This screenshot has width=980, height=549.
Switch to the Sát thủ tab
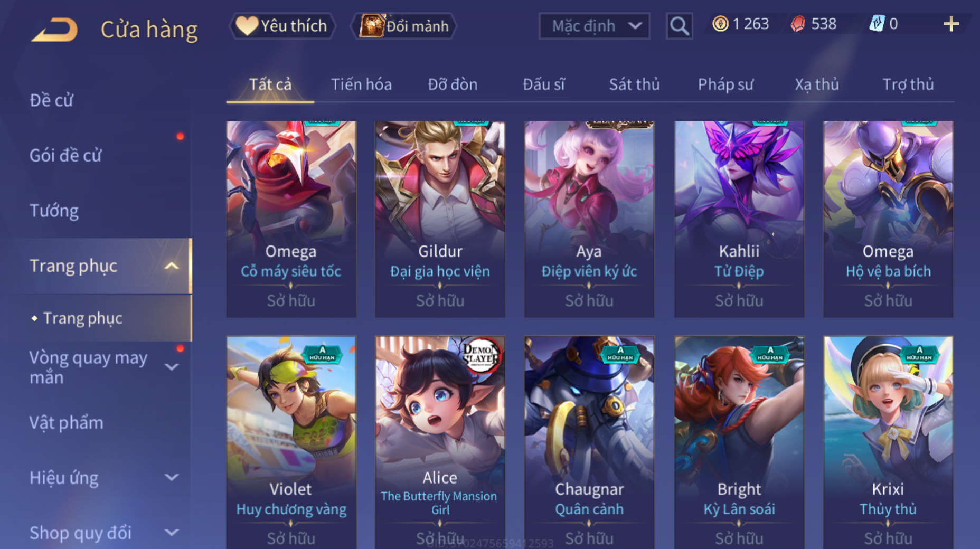point(634,84)
